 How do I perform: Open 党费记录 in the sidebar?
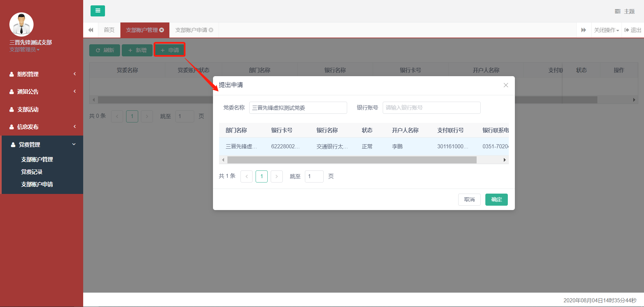point(32,172)
